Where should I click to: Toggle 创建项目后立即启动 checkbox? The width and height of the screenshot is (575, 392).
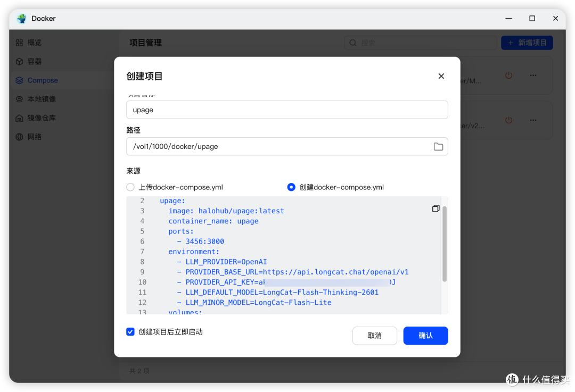130,331
